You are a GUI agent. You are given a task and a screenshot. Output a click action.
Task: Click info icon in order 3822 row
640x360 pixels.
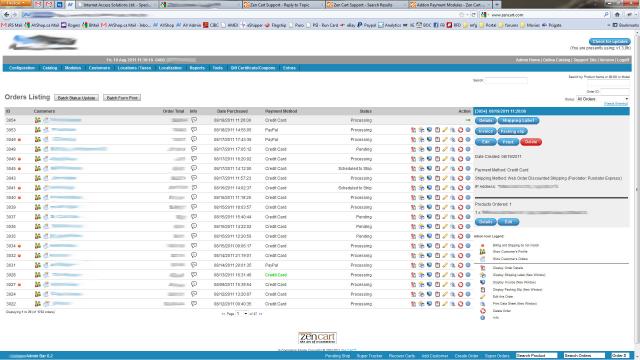pos(468,304)
